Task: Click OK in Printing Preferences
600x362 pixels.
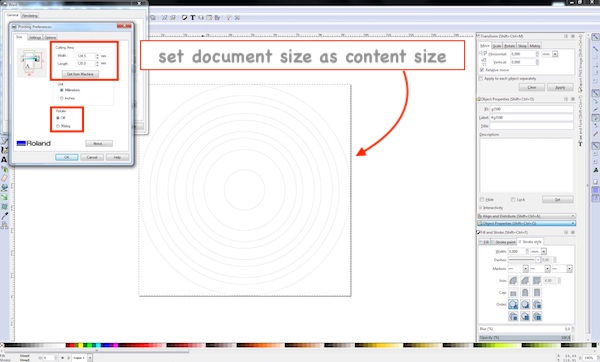Action: pos(67,157)
